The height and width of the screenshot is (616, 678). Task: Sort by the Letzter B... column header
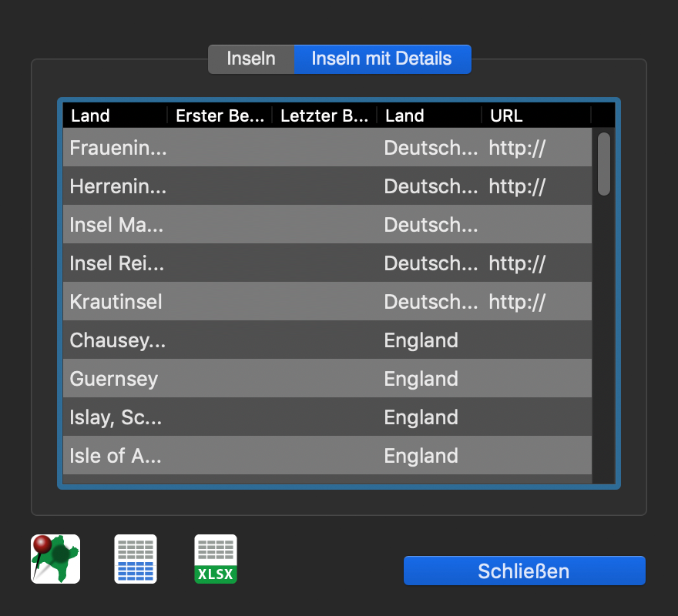tap(324, 115)
